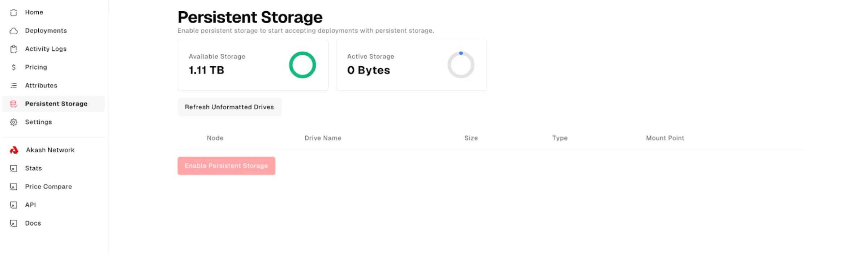
Task: Click the Persistent Storage database icon
Action: 14,104
